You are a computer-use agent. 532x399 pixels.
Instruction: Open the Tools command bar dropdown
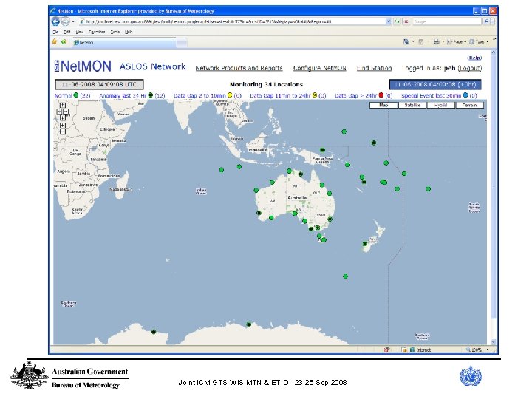(x=479, y=41)
